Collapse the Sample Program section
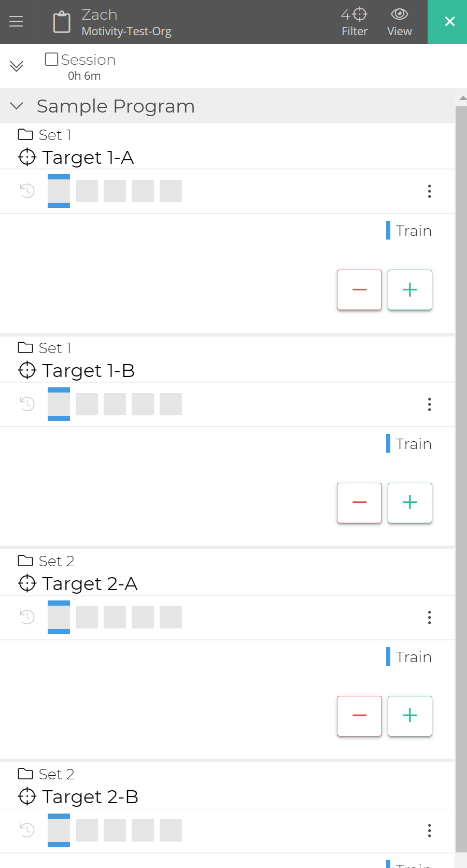467x868 pixels. click(17, 106)
